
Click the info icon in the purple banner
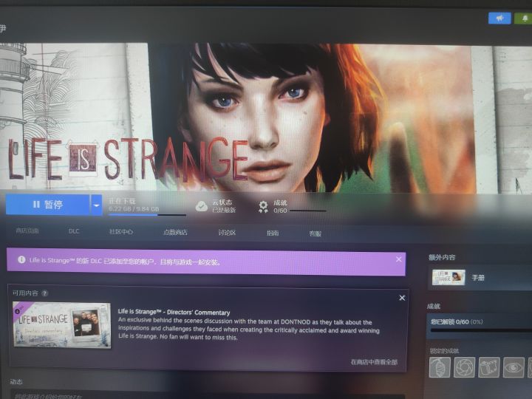click(21, 259)
